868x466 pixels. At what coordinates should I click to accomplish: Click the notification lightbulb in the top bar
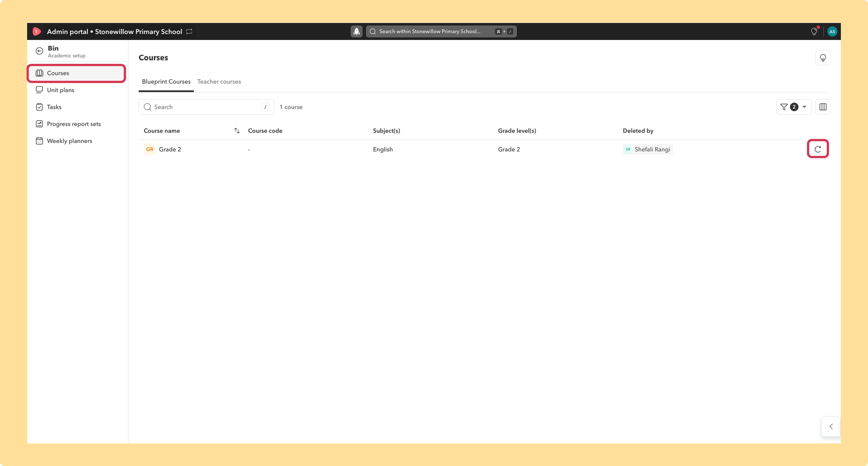pos(814,31)
